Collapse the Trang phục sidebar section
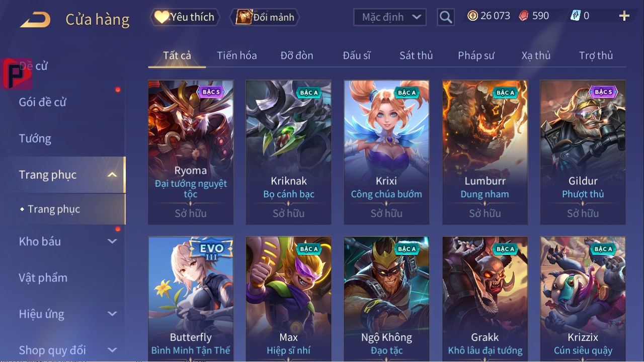 [112, 175]
